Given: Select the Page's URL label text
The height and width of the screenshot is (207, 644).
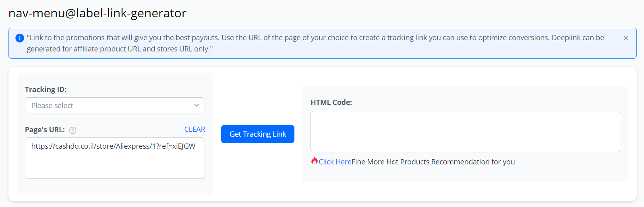Looking at the screenshot, I should [45, 130].
